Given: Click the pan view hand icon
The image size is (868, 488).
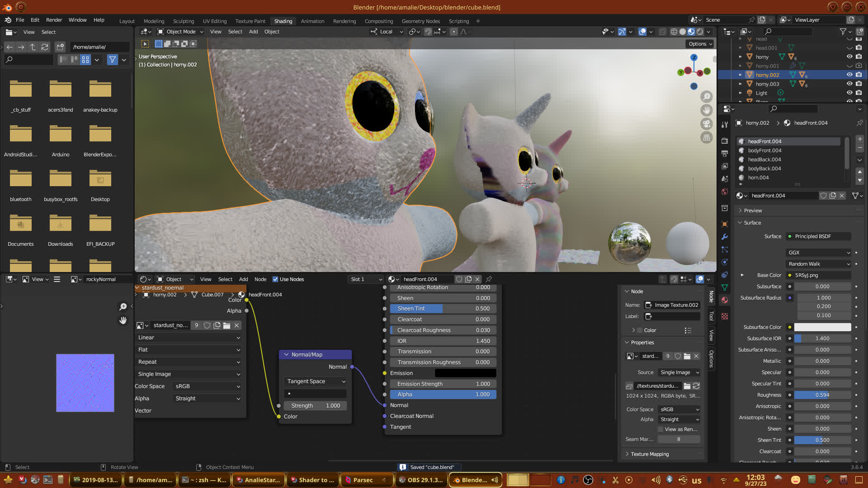Looking at the screenshot, I should (x=706, y=110).
